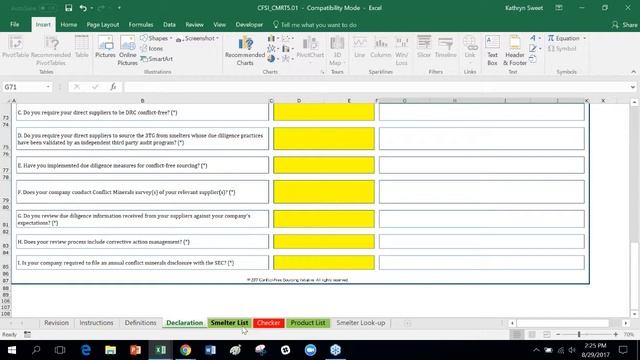Open Google Chrome from taskbar
This screenshot has width=640, height=360.
185,350
